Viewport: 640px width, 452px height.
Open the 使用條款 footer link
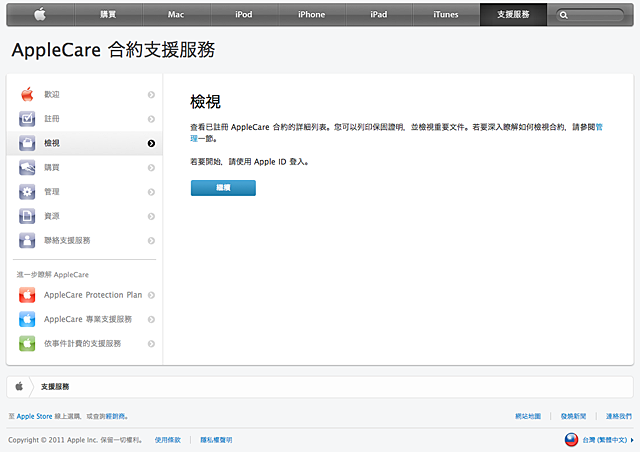pos(167,440)
